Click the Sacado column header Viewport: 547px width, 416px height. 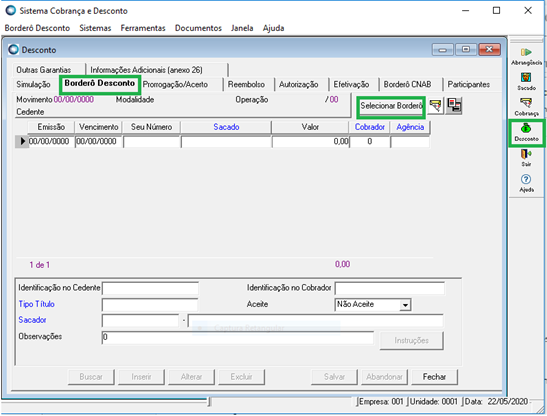(226, 127)
